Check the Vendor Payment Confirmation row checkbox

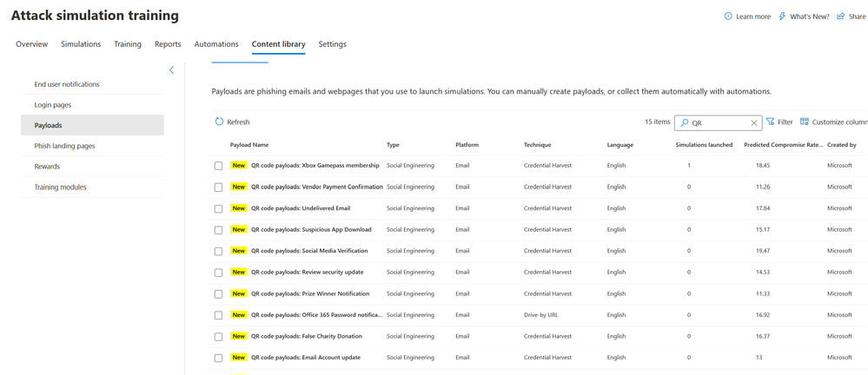(x=219, y=187)
